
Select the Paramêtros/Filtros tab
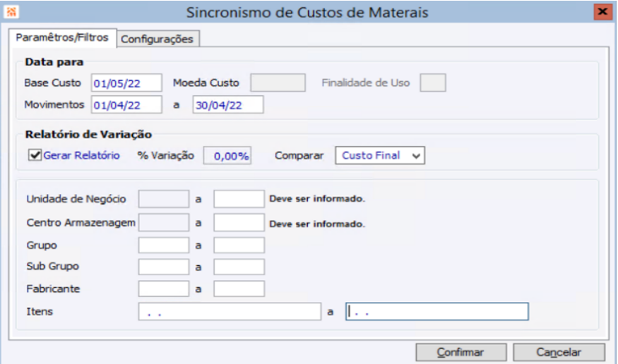click(62, 38)
